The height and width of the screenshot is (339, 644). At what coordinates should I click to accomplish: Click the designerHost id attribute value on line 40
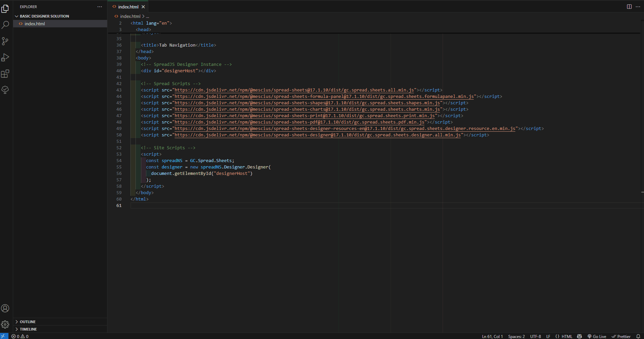pyautogui.click(x=180, y=71)
